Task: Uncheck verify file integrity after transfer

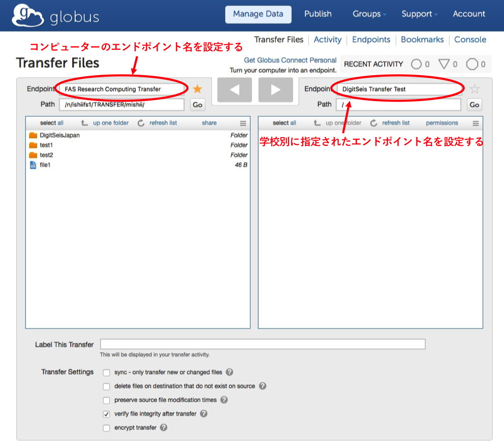Action: coord(106,414)
